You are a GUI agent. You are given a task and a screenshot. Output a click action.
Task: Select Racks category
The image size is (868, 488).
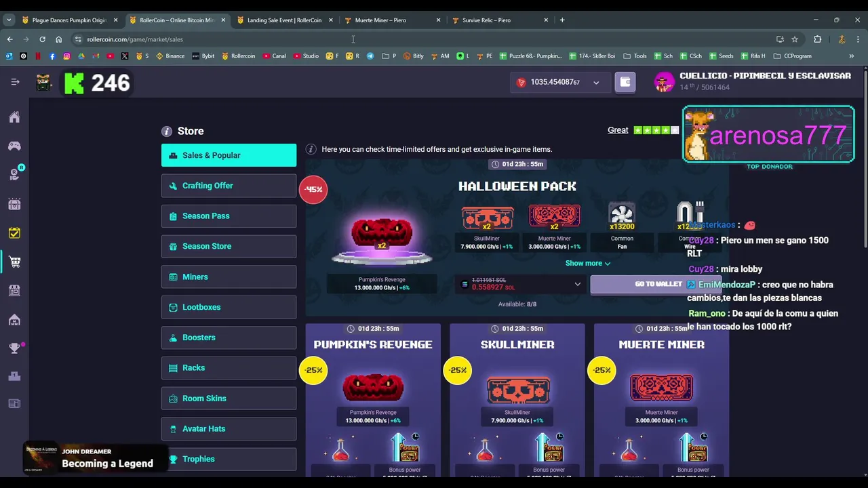(x=229, y=368)
